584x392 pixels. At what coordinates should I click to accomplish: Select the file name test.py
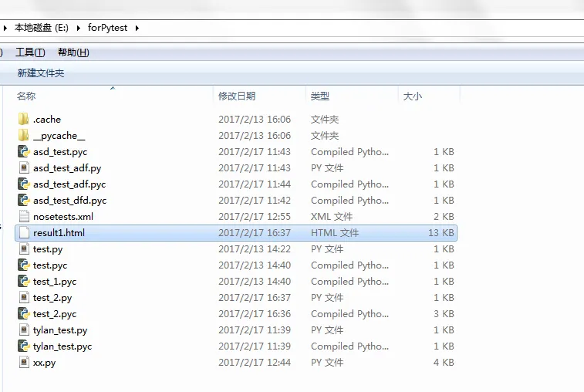coord(48,249)
